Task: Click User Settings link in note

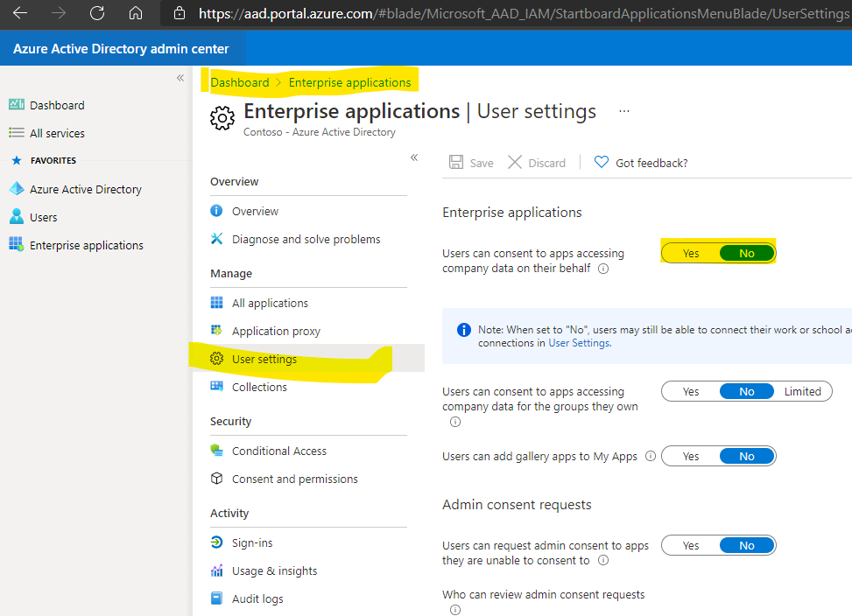Action: (x=579, y=343)
